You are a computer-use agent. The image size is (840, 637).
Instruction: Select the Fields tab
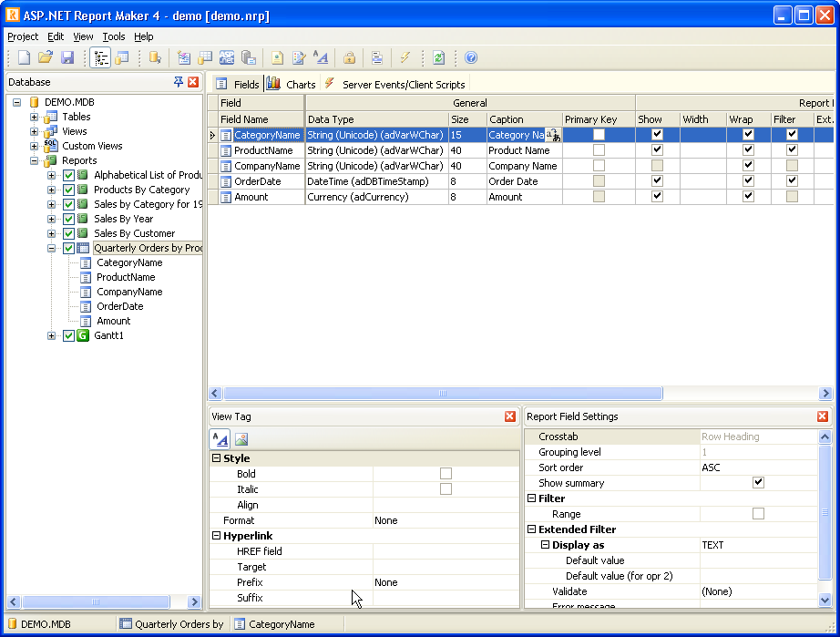pos(238,84)
